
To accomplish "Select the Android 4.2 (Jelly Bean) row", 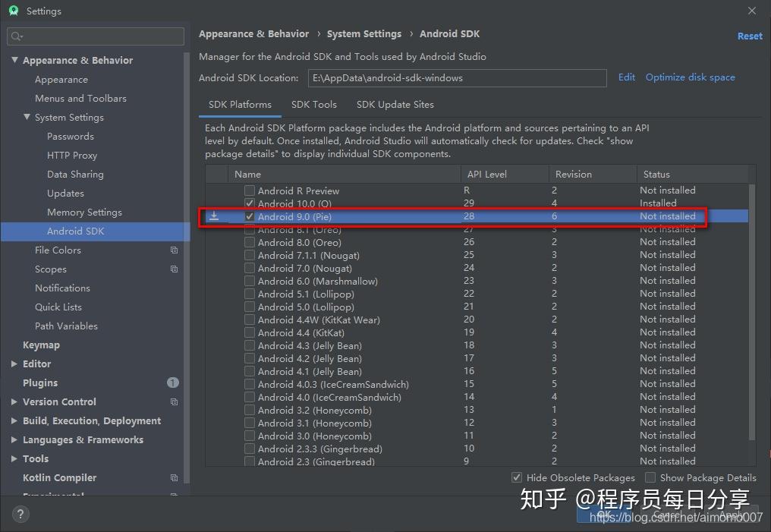I will pos(477,358).
